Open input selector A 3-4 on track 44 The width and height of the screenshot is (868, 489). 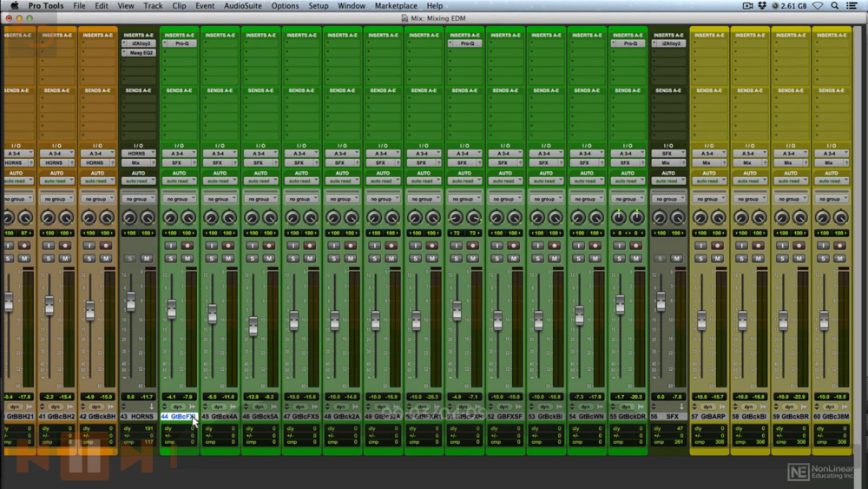180,154
